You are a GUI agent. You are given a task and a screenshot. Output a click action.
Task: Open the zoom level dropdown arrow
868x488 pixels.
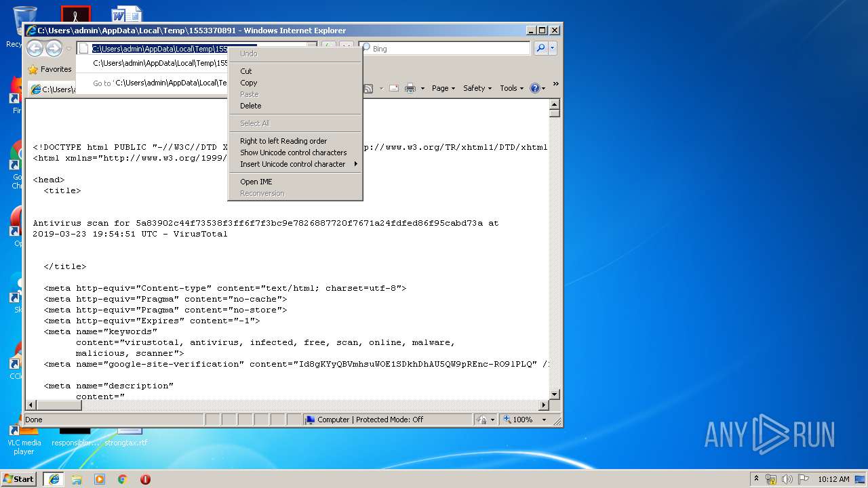[x=543, y=420]
